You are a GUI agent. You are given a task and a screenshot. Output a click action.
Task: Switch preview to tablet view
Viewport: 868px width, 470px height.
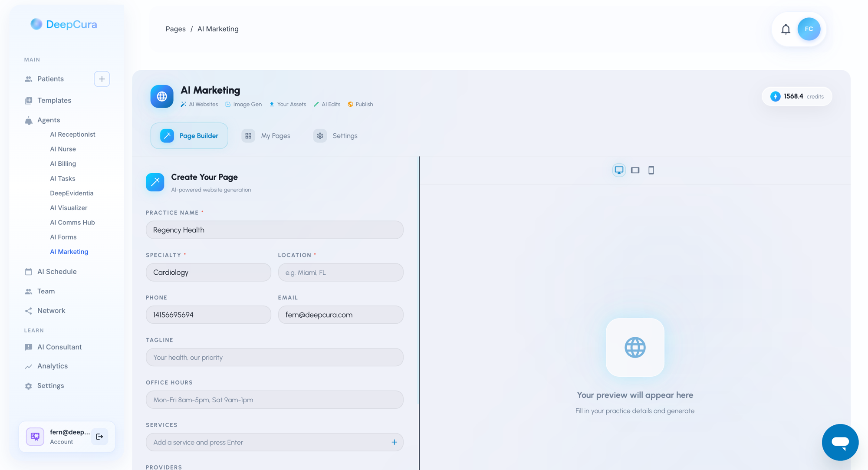635,170
